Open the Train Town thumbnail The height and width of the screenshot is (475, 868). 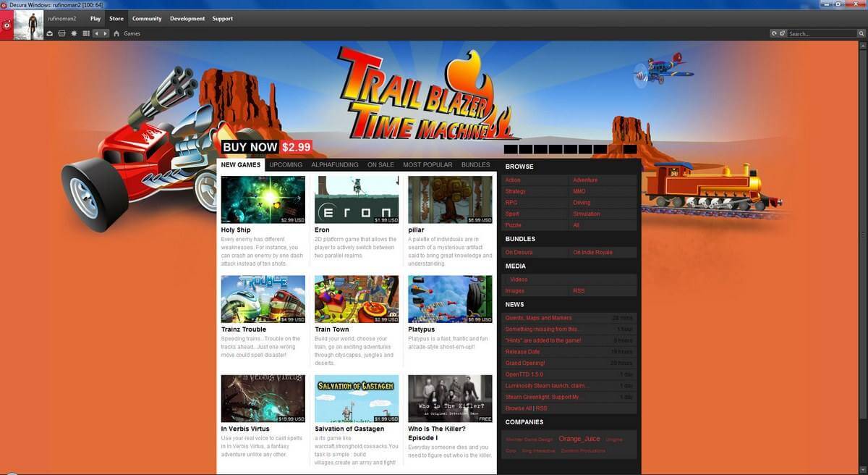tap(357, 299)
